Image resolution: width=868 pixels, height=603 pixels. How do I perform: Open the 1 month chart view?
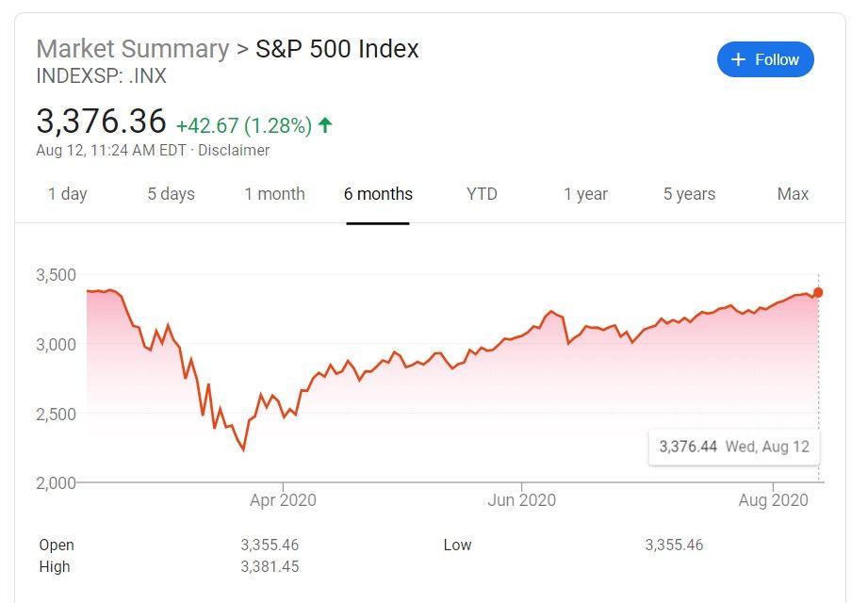point(274,194)
